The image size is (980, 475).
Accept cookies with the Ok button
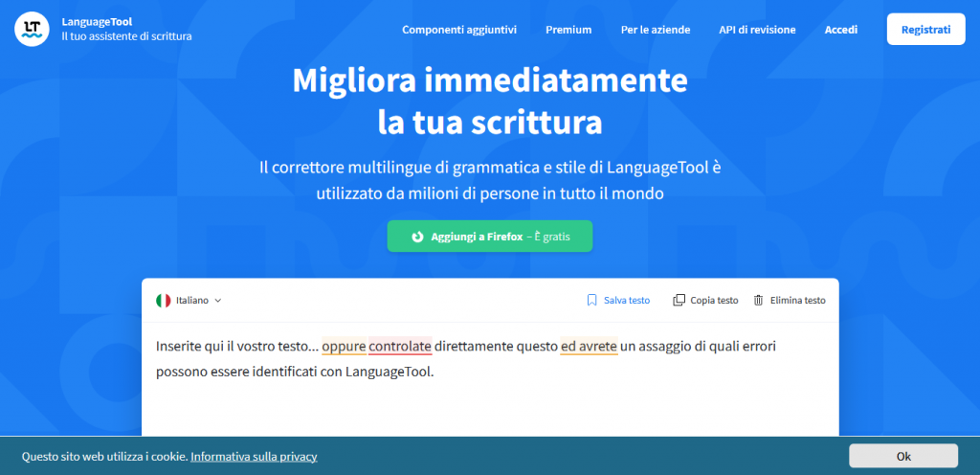[x=902, y=456]
